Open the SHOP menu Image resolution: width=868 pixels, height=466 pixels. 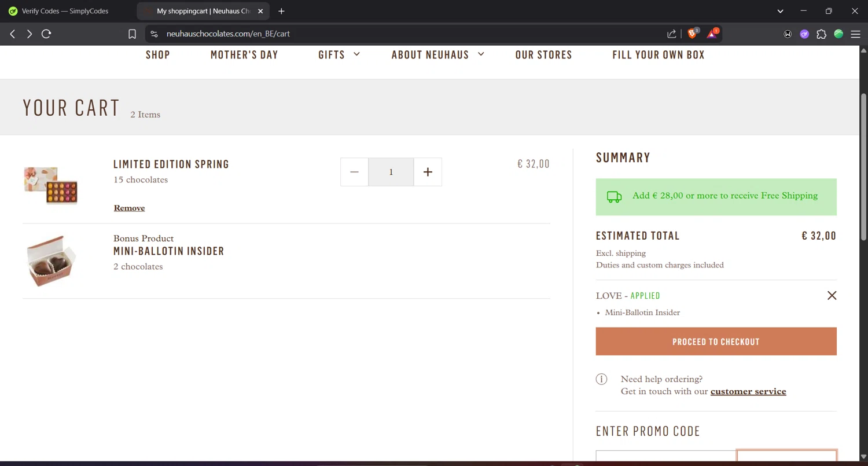tap(158, 55)
